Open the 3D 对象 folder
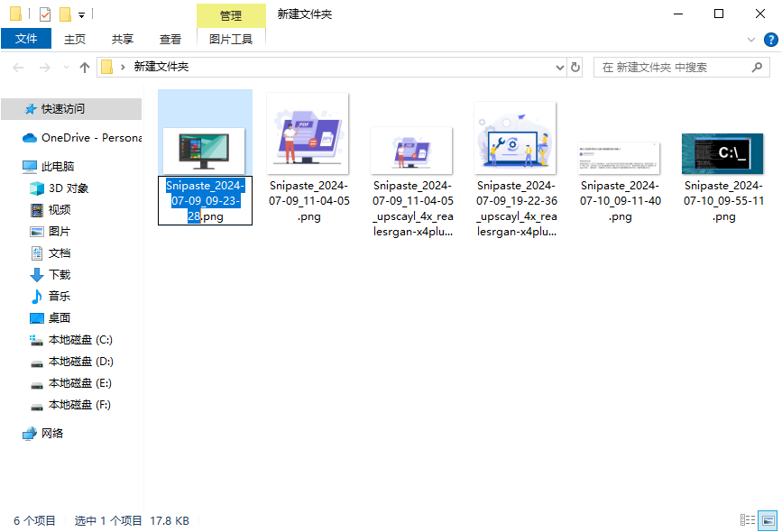This screenshot has height=532, width=782. click(x=60, y=188)
